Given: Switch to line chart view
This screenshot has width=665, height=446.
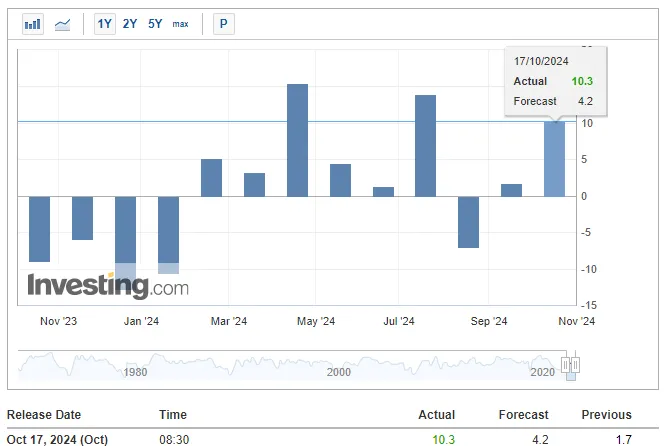Looking at the screenshot, I should tap(63, 23).
